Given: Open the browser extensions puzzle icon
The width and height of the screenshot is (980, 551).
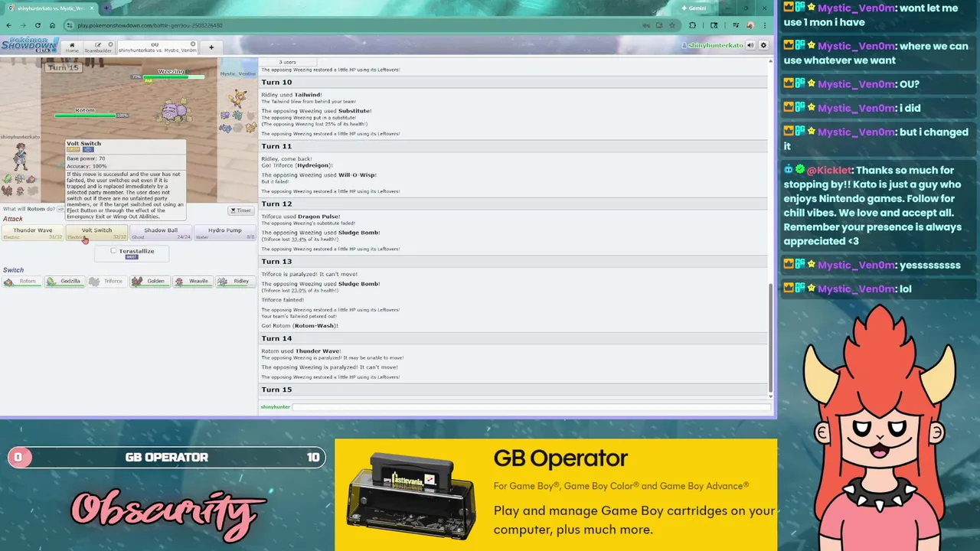Looking at the screenshot, I should (693, 25).
